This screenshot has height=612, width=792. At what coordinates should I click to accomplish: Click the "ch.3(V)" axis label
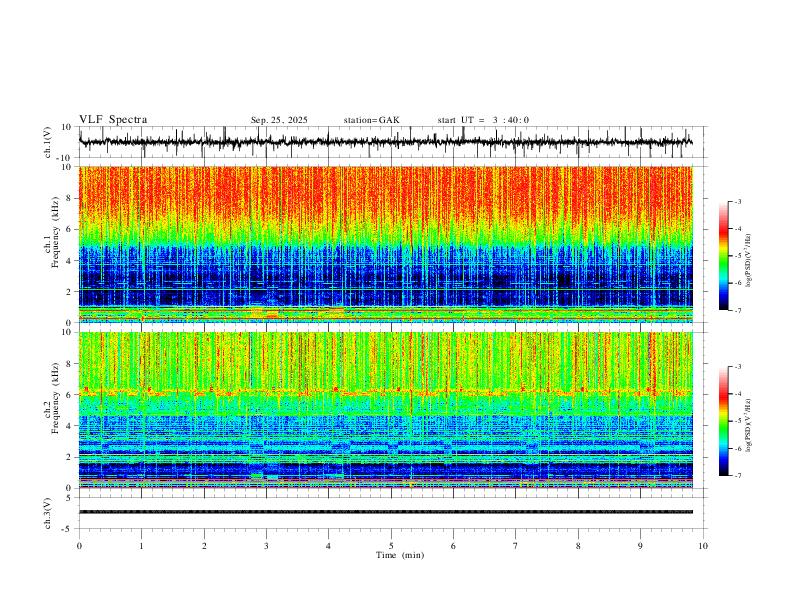(x=48, y=513)
